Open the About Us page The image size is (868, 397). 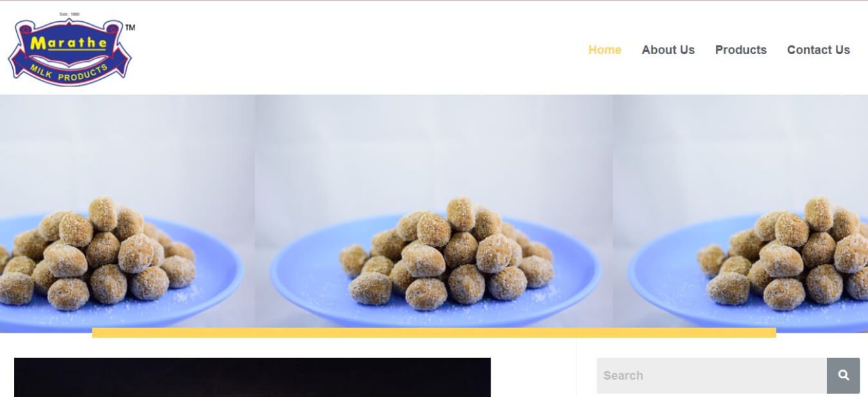pyautogui.click(x=668, y=50)
